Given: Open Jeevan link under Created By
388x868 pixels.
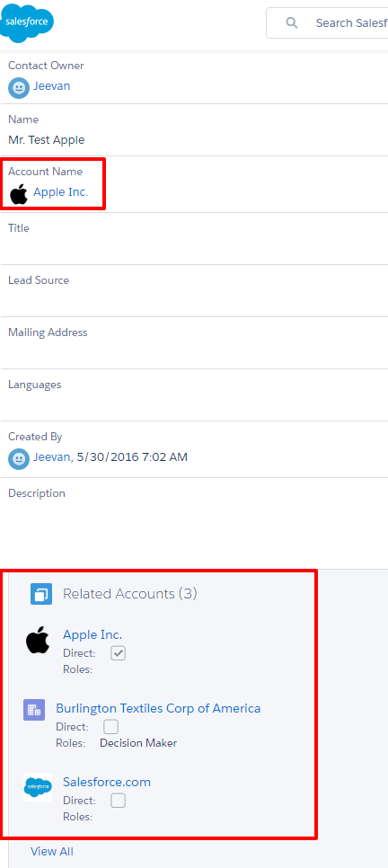Looking at the screenshot, I should 52,456.
